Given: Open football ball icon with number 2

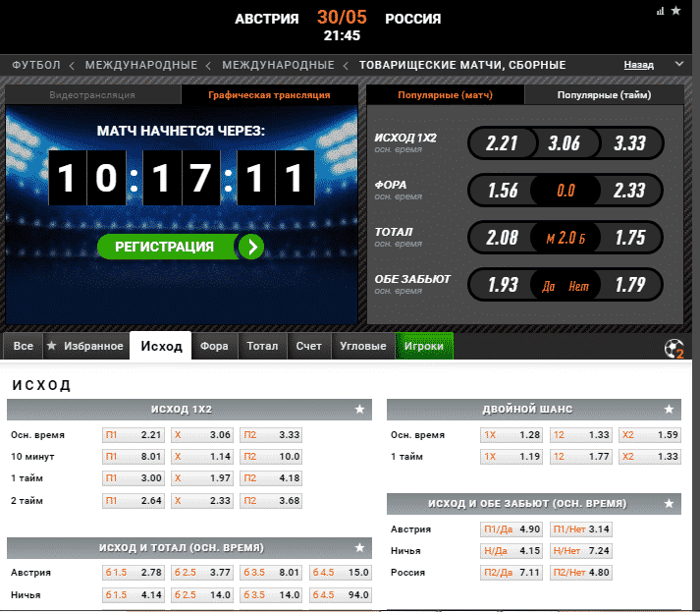Looking at the screenshot, I should (673, 349).
